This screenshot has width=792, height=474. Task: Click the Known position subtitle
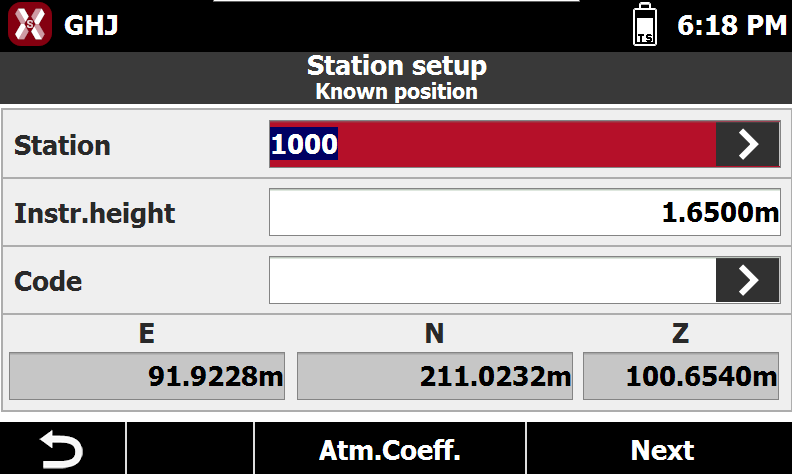point(397,92)
